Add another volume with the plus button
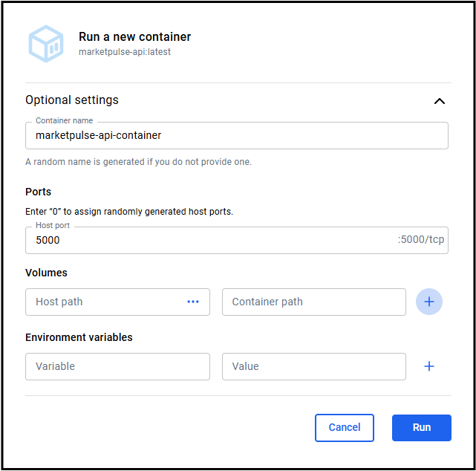Screen dimensions: 476x471 [x=428, y=302]
